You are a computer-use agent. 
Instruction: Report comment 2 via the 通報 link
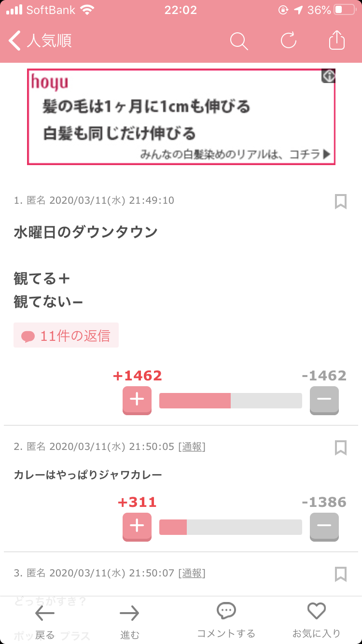[x=192, y=447]
